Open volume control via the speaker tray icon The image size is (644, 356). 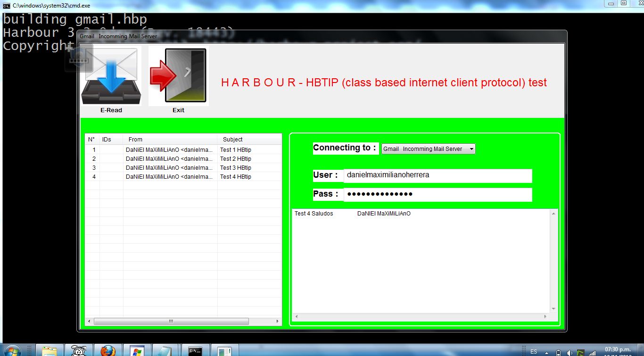[x=569, y=351]
